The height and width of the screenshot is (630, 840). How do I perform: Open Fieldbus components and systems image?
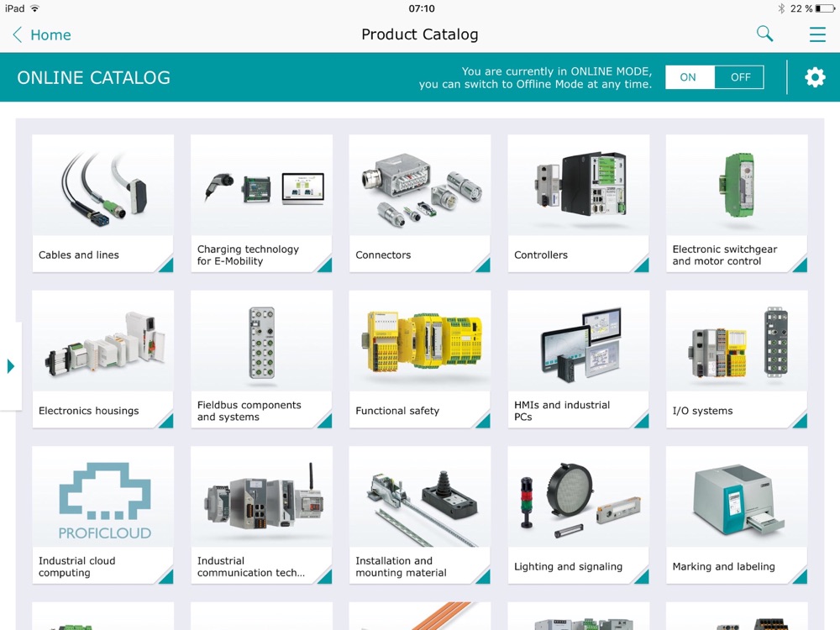tap(261, 341)
